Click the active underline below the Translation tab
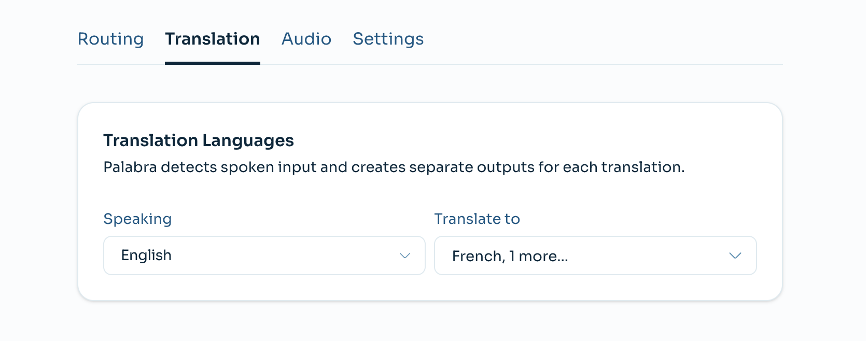The height and width of the screenshot is (341, 868). coord(212,63)
